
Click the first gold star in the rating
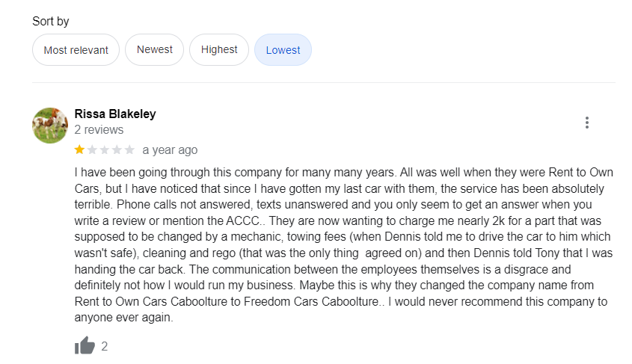[x=80, y=150]
